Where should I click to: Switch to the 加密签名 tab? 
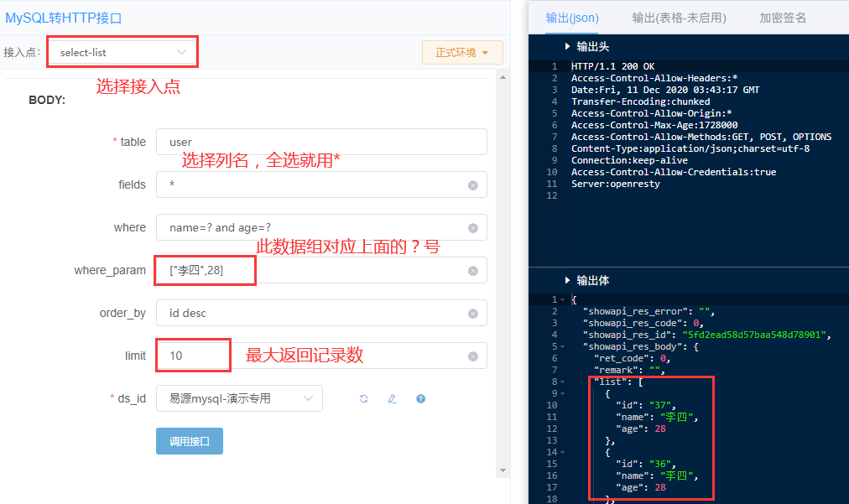783,18
